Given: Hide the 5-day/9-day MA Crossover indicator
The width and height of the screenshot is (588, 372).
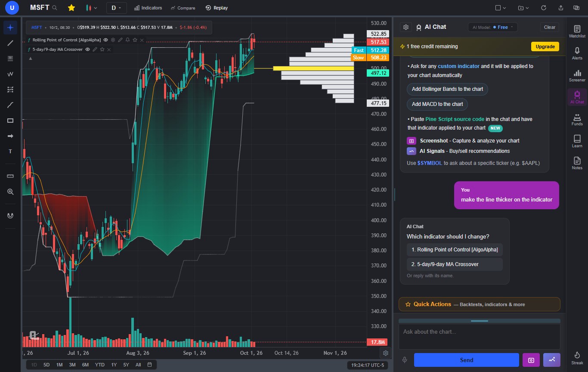Looking at the screenshot, I should (x=87, y=50).
